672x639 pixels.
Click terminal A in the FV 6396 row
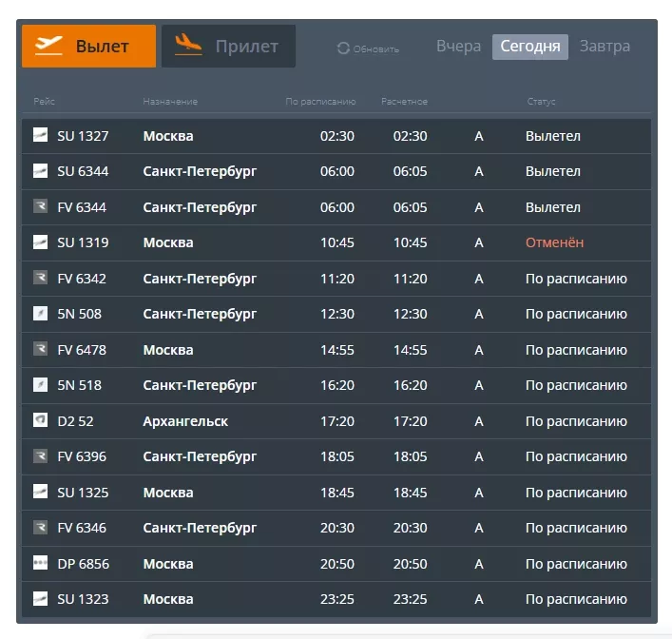(479, 456)
